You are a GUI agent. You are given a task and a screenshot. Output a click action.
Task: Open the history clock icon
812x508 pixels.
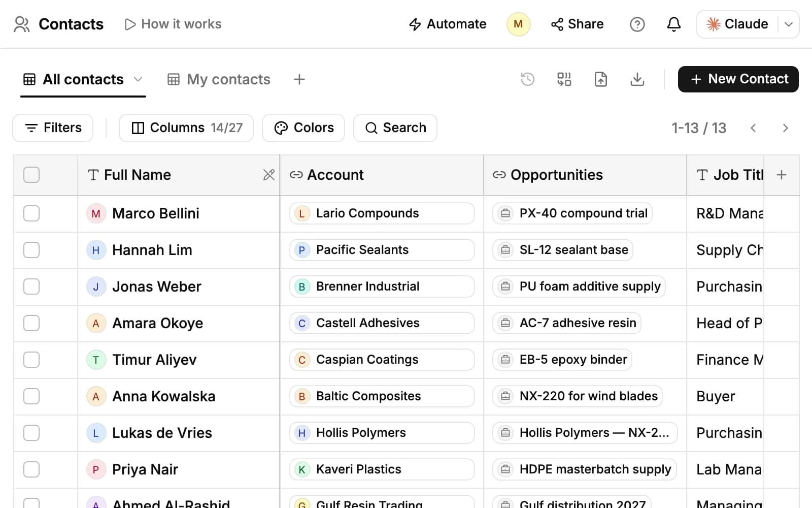click(528, 79)
